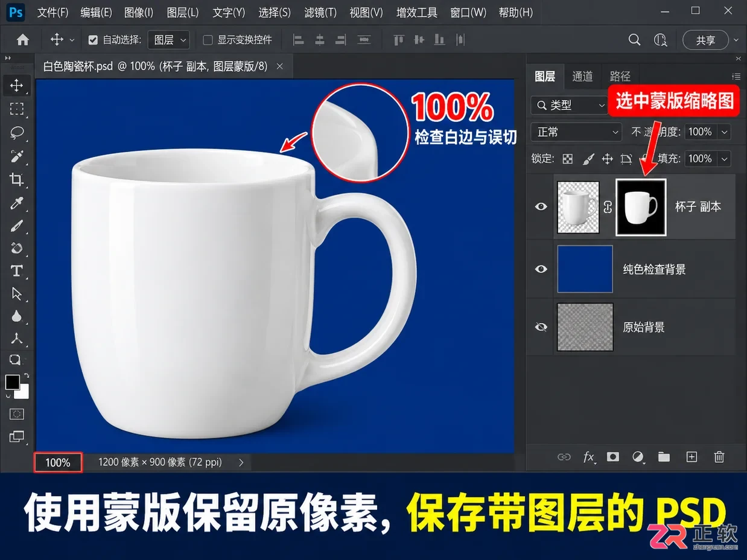Open the foreground black color swatch
Viewport: 747px width, 560px height.
pyautogui.click(x=13, y=382)
